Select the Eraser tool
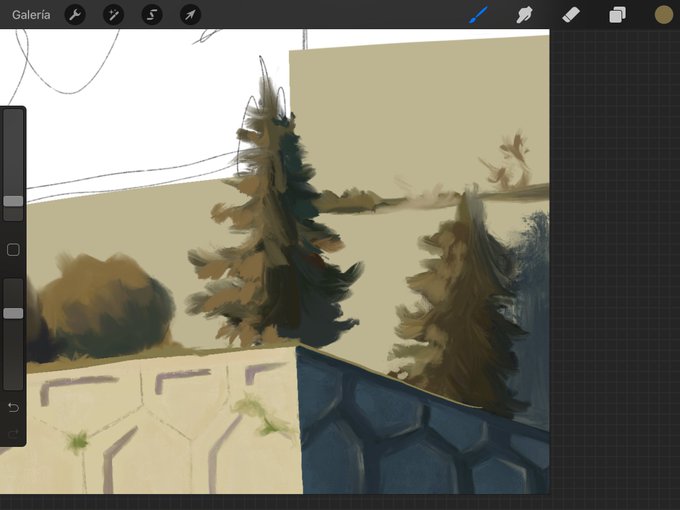The width and height of the screenshot is (680, 510). point(571,15)
